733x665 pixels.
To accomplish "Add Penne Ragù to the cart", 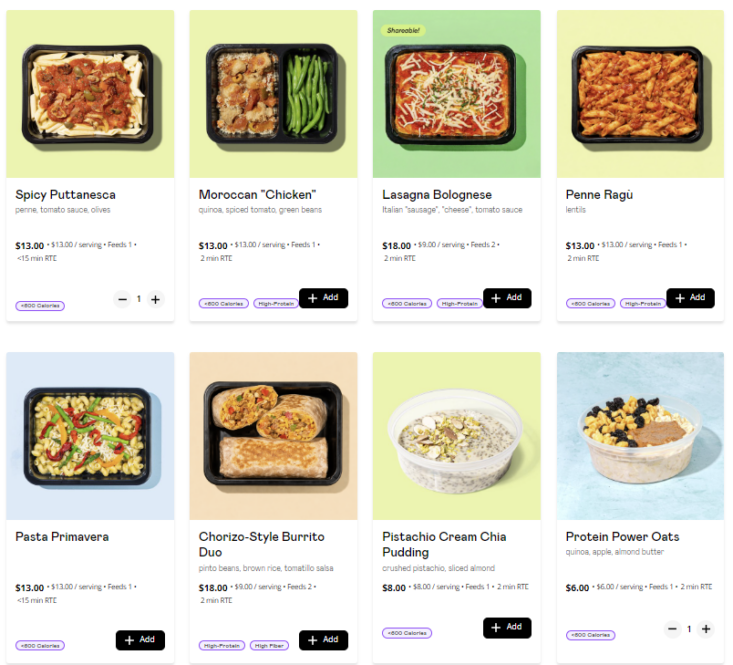I will [690, 298].
